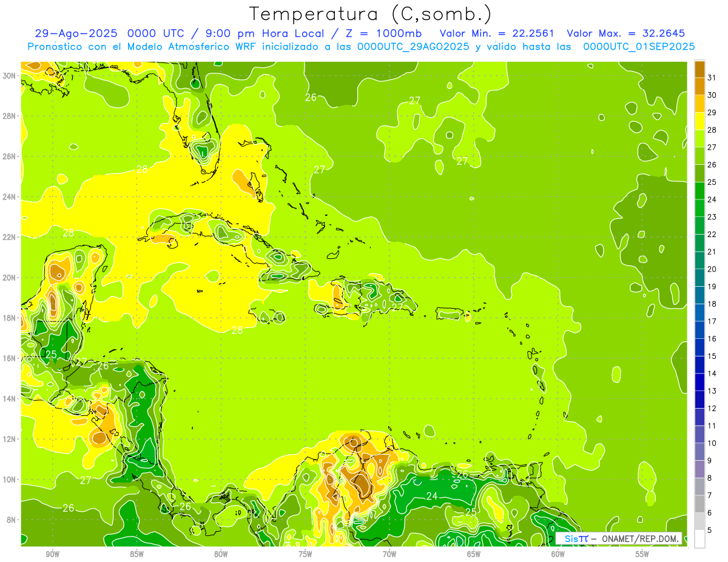Image resolution: width=728 pixels, height=562 pixels.
Task: Click the 55W longitude axis label
Action: (x=642, y=554)
